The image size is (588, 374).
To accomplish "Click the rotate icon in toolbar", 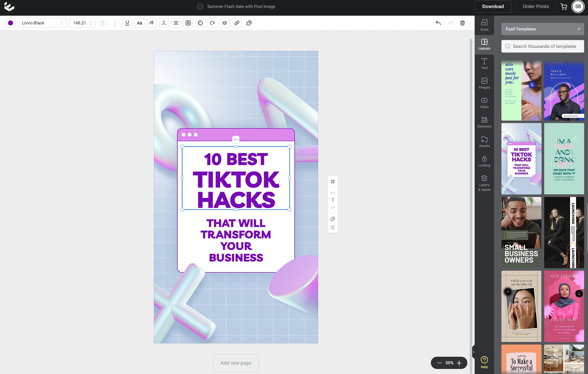I will pyautogui.click(x=212, y=23).
